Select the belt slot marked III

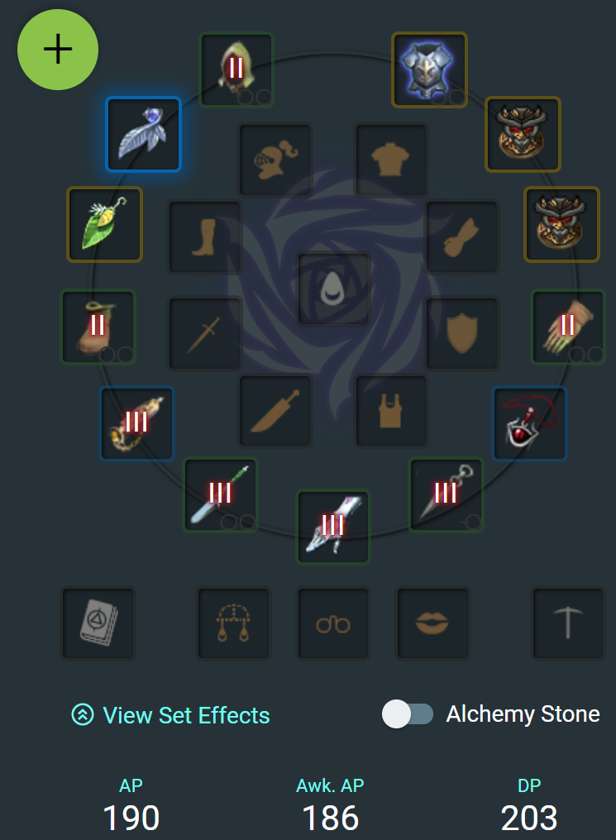[137, 424]
